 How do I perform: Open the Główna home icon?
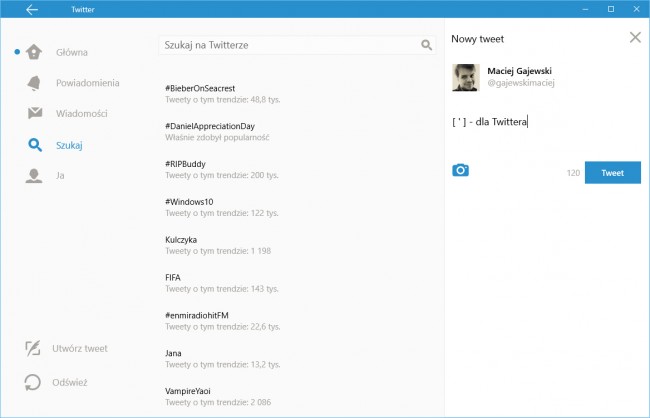(x=34, y=52)
